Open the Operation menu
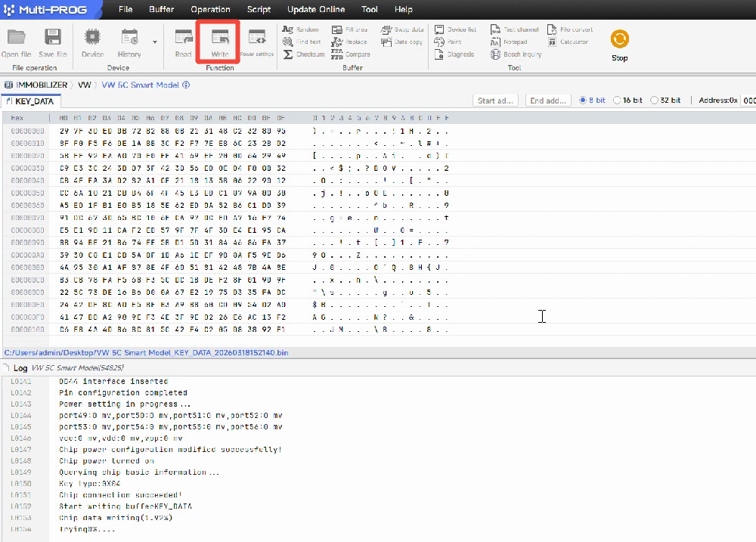 coord(210,10)
